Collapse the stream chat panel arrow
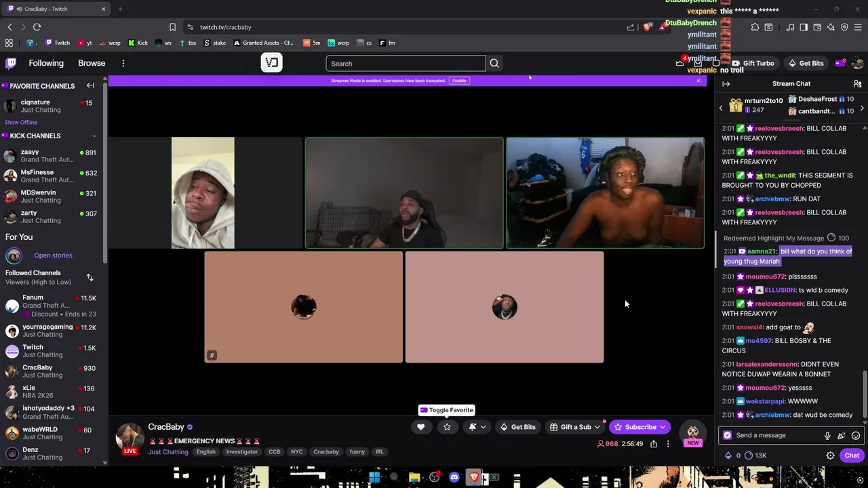Viewport: 868px width, 488px height. [726, 84]
